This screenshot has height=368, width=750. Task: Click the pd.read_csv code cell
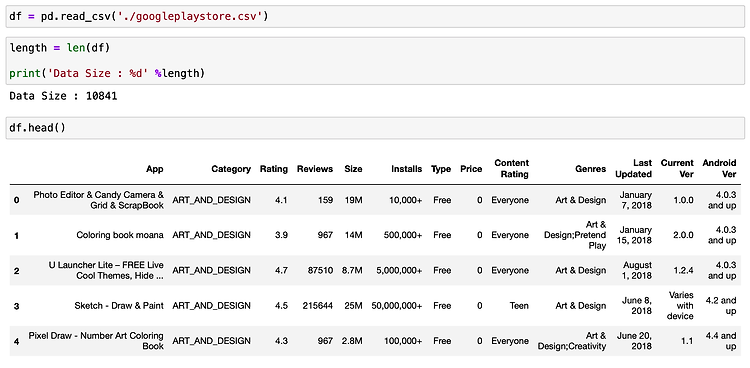pyautogui.click(x=375, y=17)
